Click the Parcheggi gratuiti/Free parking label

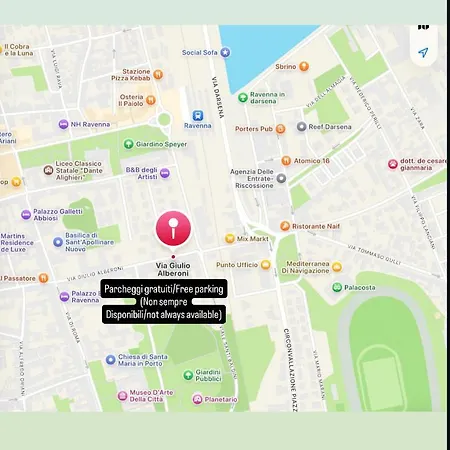[x=164, y=289]
